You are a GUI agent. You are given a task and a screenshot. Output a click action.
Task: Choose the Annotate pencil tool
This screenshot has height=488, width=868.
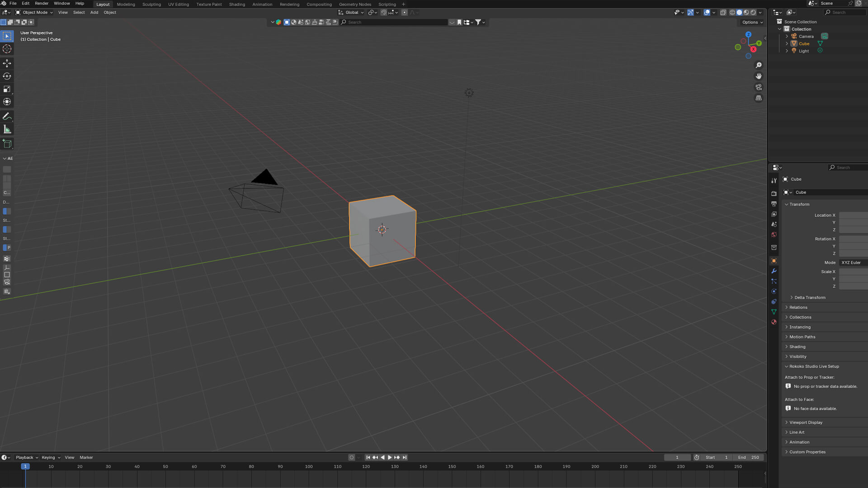[7, 117]
